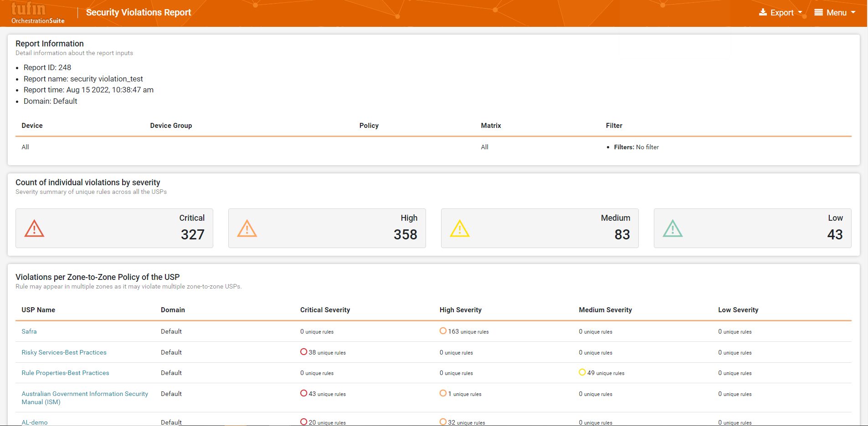Click the yellow Medium warning triangle icon
The width and height of the screenshot is (868, 426).
(460, 228)
